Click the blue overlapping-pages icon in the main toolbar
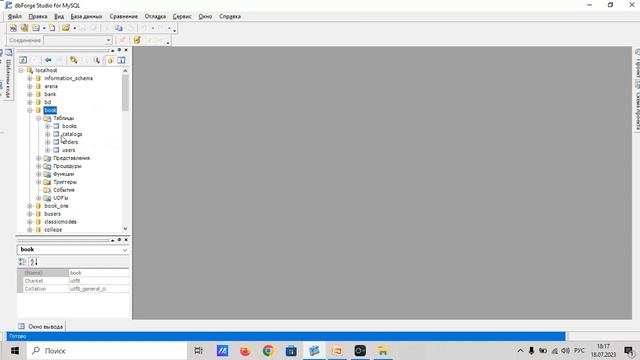 point(119,28)
